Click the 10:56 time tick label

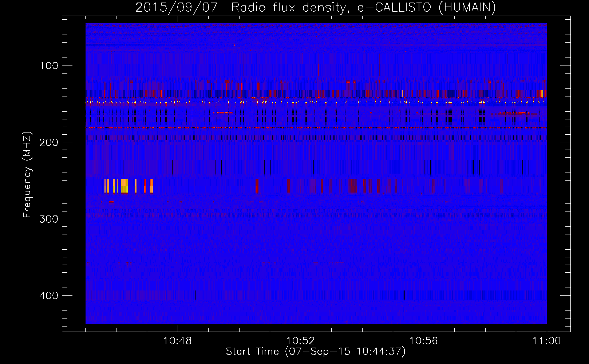pos(424,341)
